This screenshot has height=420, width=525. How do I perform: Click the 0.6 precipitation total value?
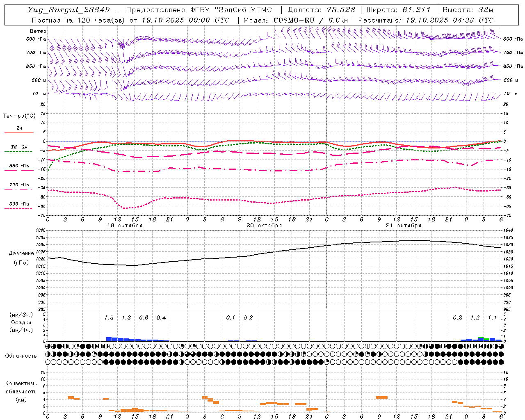tap(144, 317)
